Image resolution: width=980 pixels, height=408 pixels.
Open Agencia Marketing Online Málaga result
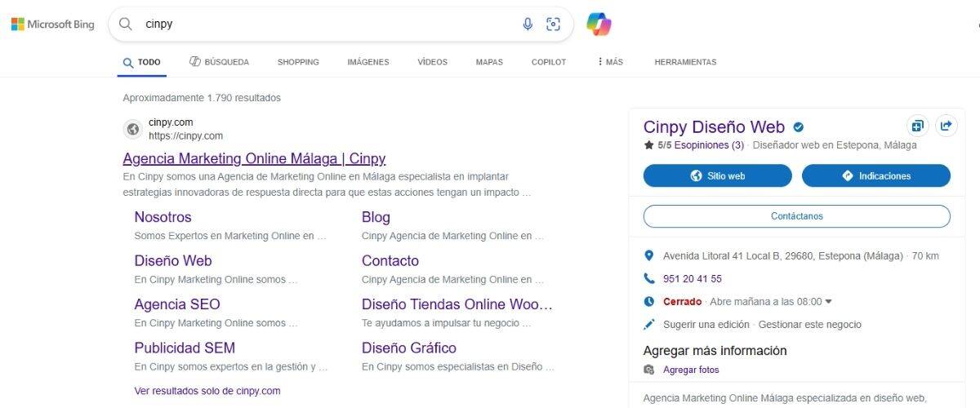(254, 158)
